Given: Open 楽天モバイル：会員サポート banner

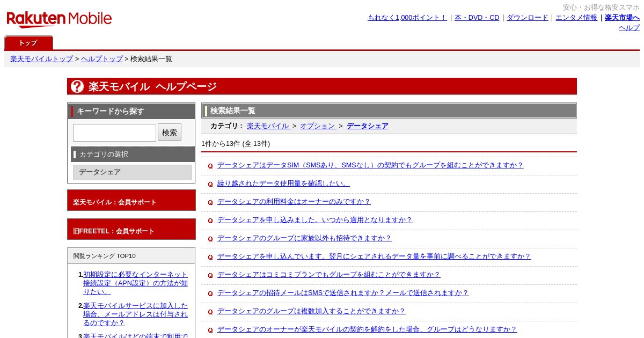Looking at the screenshot, I should [131, 200].
